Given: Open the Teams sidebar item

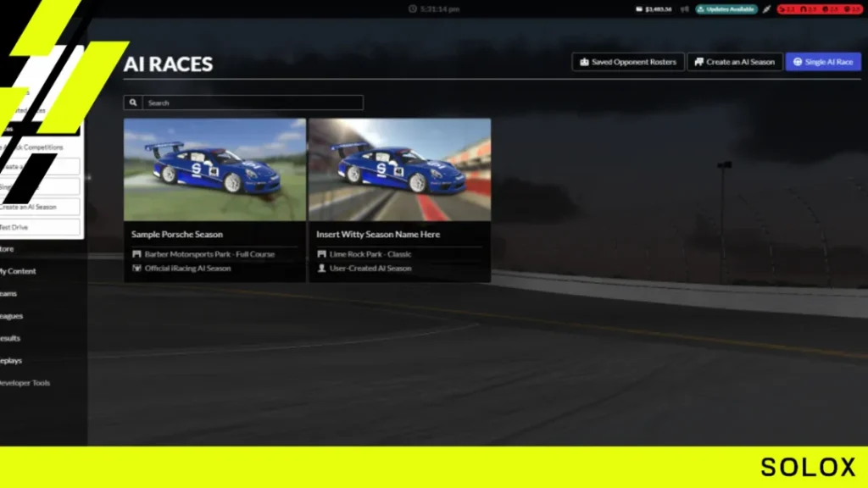Looking at the screenshot, I should tap(8, 293).
